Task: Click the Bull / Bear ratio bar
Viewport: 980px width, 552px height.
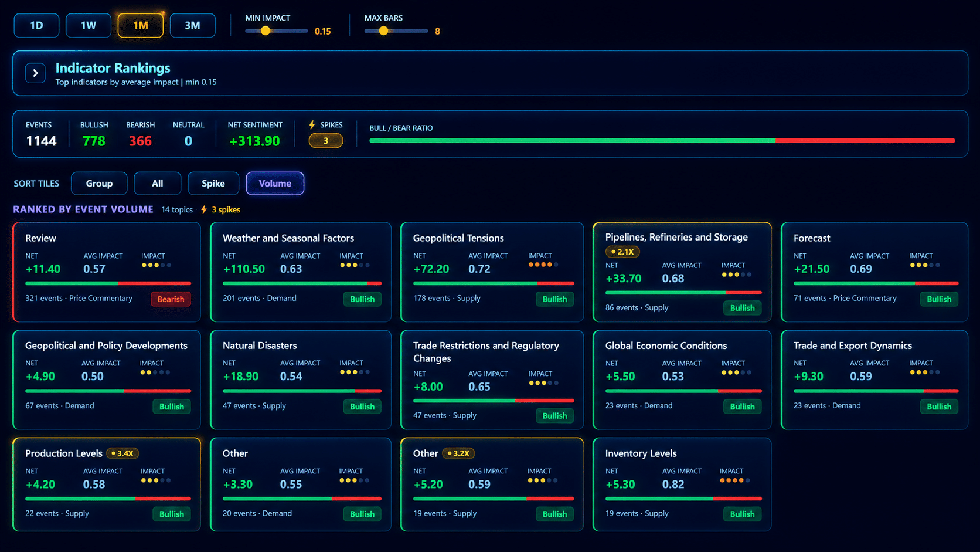Action: tap(662, 141)
